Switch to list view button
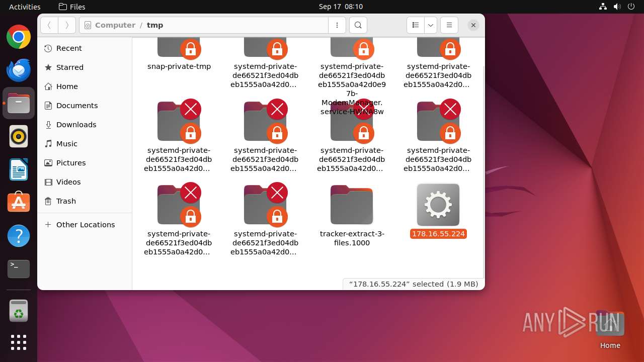This screenshot has height=362, width=644. [415, 25]
